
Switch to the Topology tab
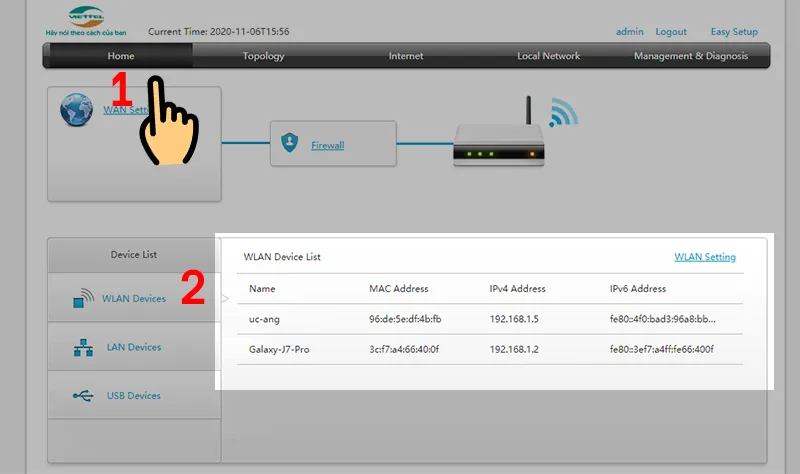263,56
